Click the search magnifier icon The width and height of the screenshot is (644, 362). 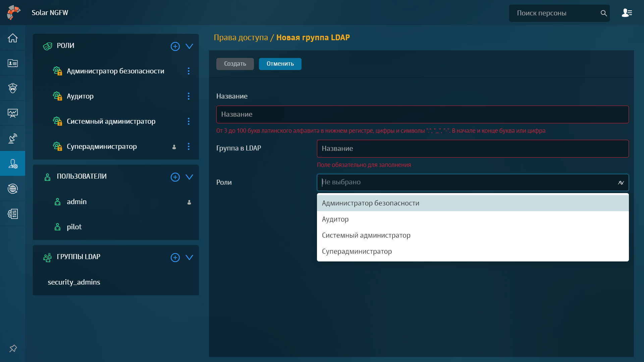(x=604, y=13)
